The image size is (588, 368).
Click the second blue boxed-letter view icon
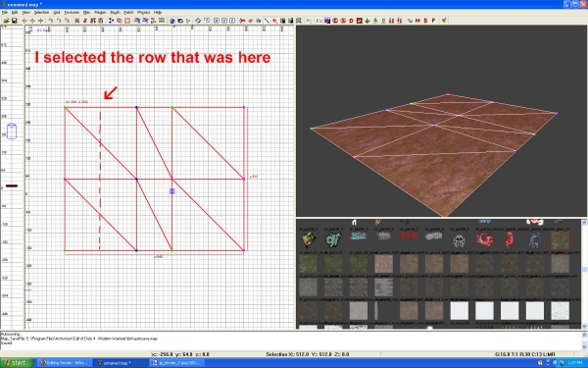pyautogui.click(x=224, y=21)
